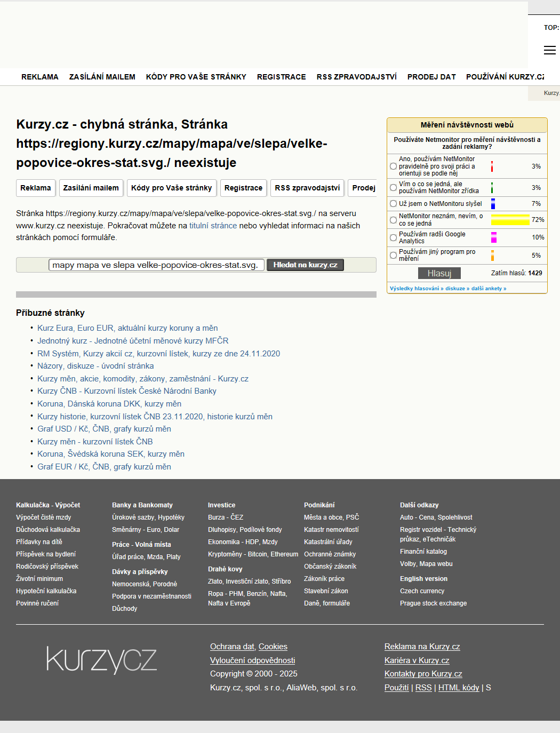The width and height of the screenshot is (560, 733).
Task: Open the hamburger menu icon
Action: coord(549,50)
